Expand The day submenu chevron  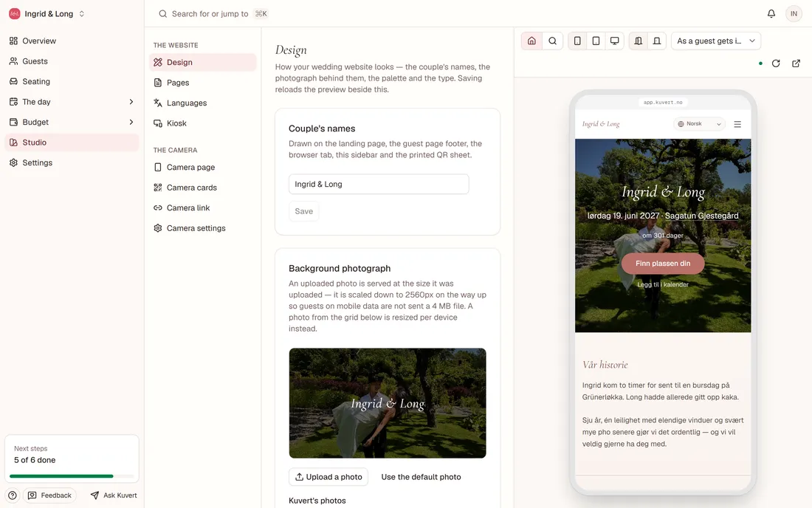point(131,101)
